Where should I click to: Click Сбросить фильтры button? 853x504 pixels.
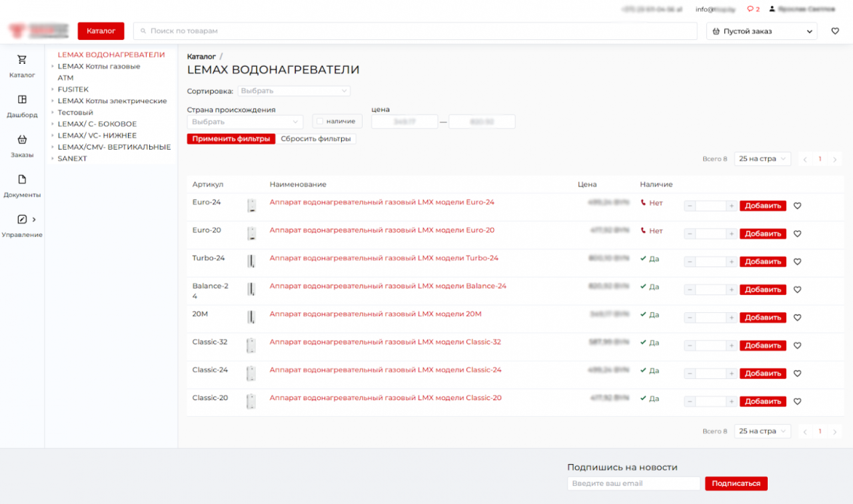[316, 139]
